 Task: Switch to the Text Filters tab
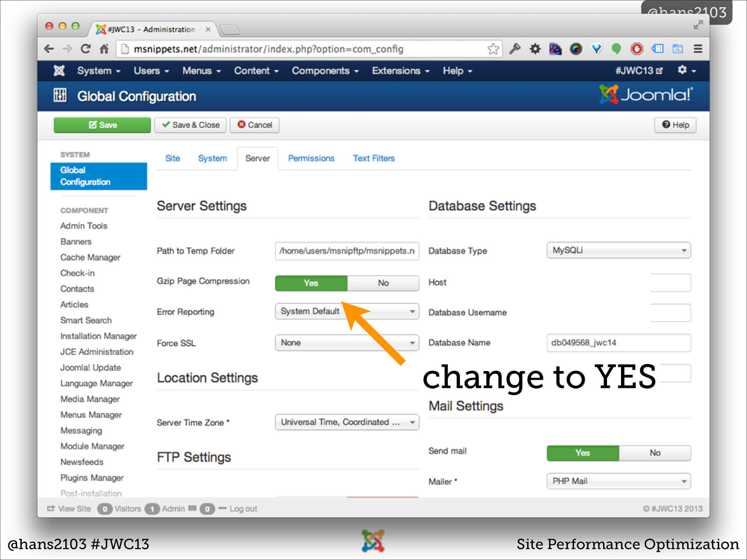(x=374, y=158)
